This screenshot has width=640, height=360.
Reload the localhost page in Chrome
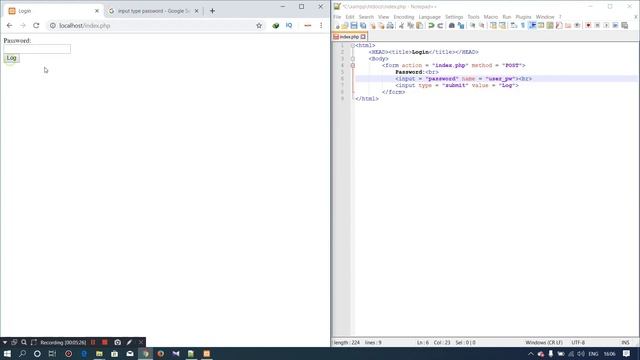(x=36, y=25)
